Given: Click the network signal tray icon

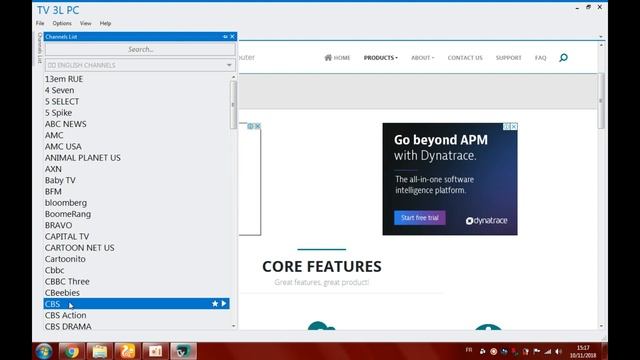Looking at the screenshot, I should tap(548, 351).
